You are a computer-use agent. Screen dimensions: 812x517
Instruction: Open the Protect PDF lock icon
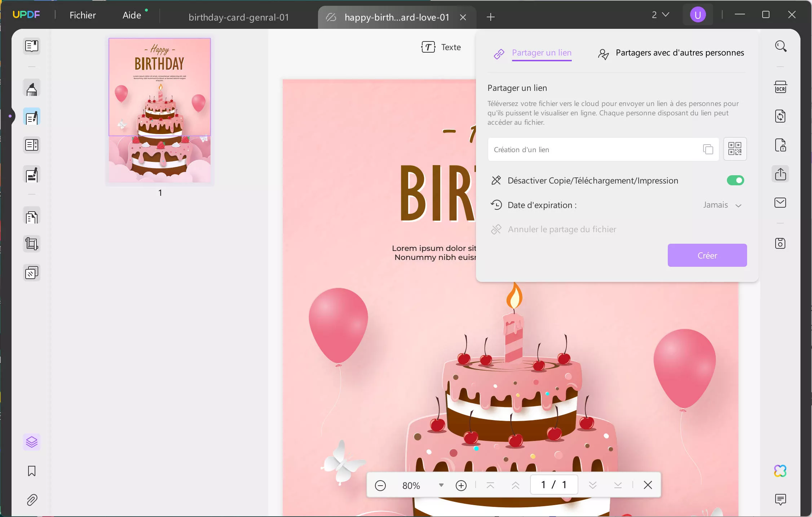(781, 145)
